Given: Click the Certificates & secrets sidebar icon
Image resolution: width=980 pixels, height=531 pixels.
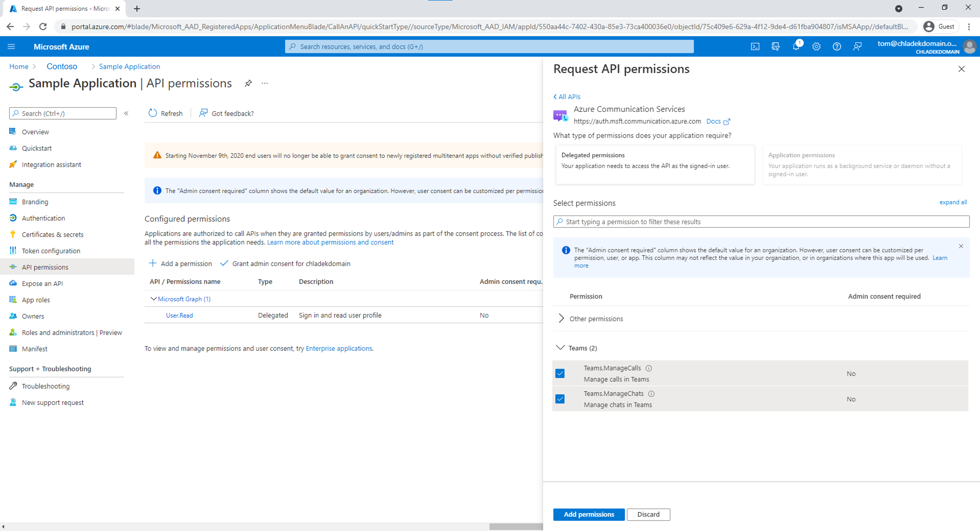Looking at the screenshot, I should click(x=12, y=234).
